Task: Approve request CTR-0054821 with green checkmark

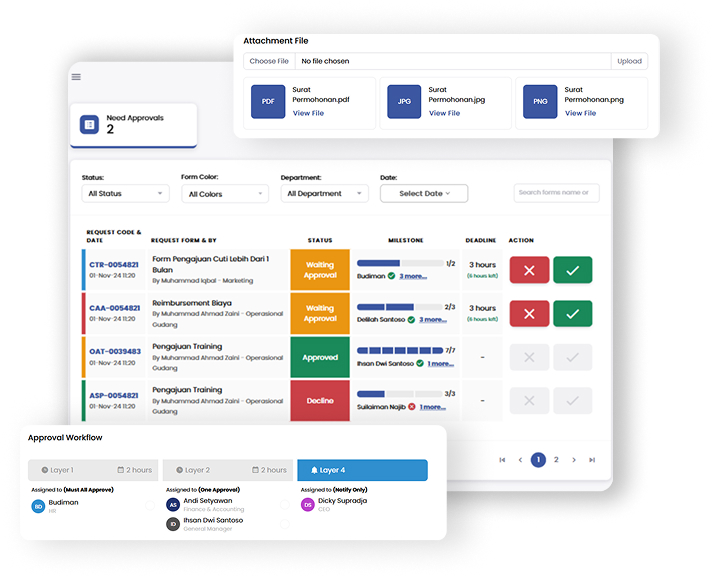Action: pos(572,270)
